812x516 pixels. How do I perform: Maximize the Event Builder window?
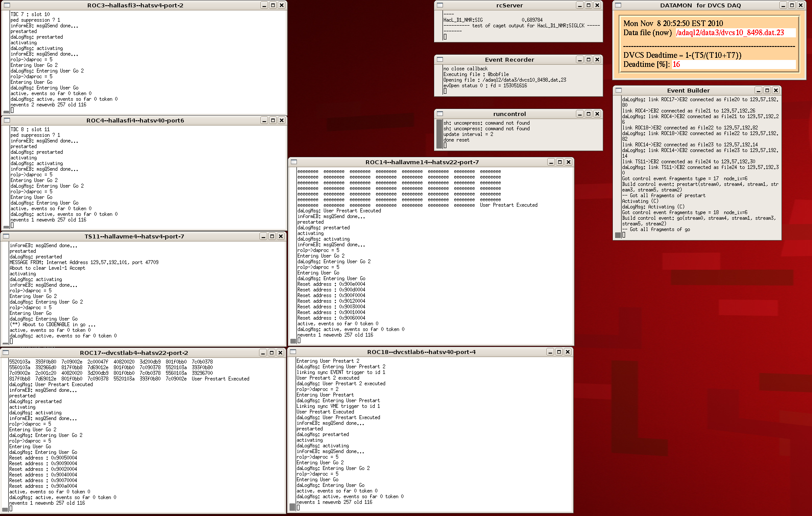pyautogui.click(x=767, y=90)
